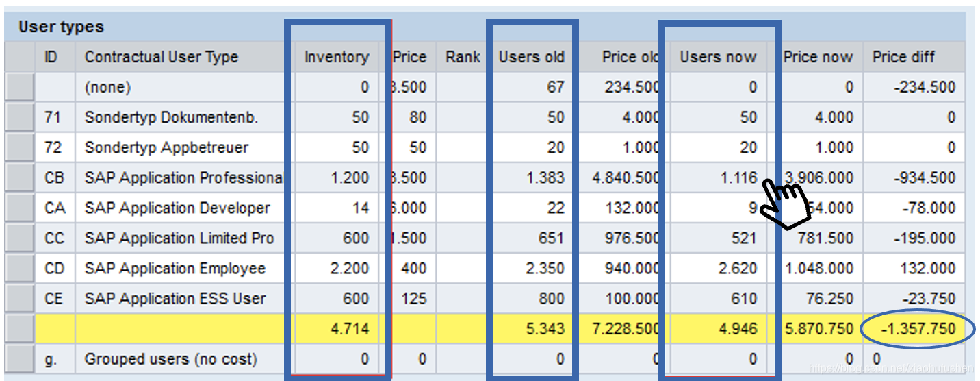Click 'SAP Application ESS User' cell
The height and width of the screenshot is (381, 980).
(x=180, y=298)
